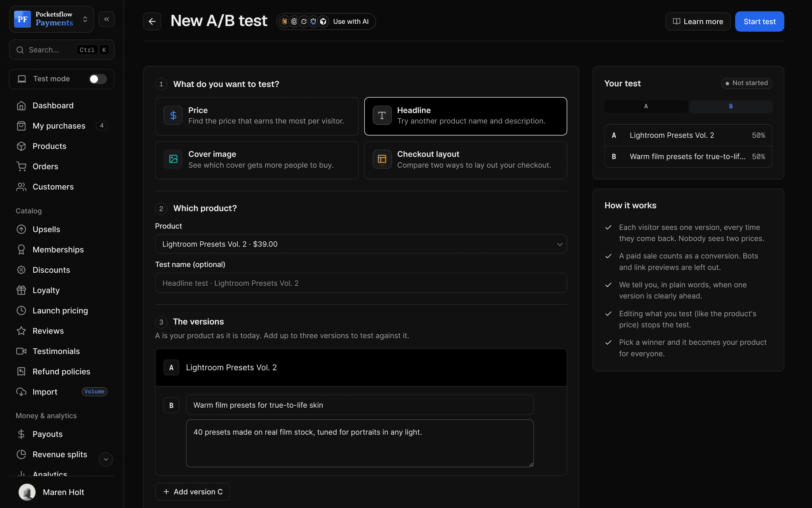The image size is (812, 508).
Task: Click the Warm film presets summary row
Action: click(688, 157)
